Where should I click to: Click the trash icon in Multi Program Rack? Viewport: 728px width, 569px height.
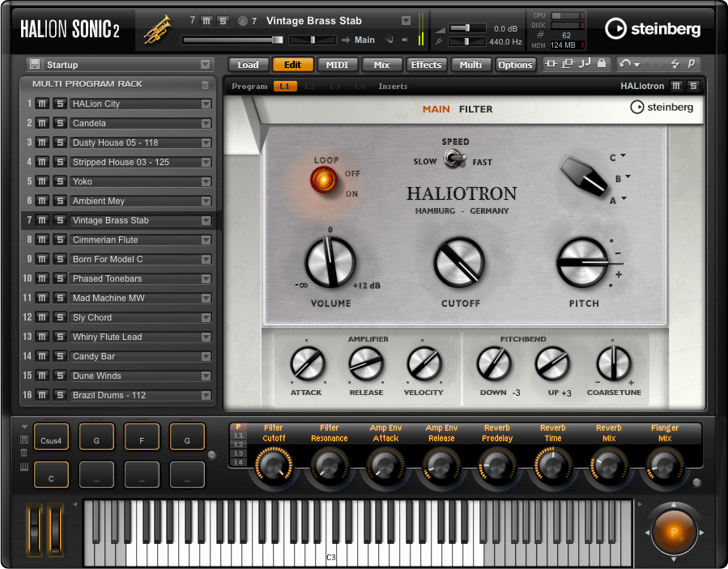(205, 84)
